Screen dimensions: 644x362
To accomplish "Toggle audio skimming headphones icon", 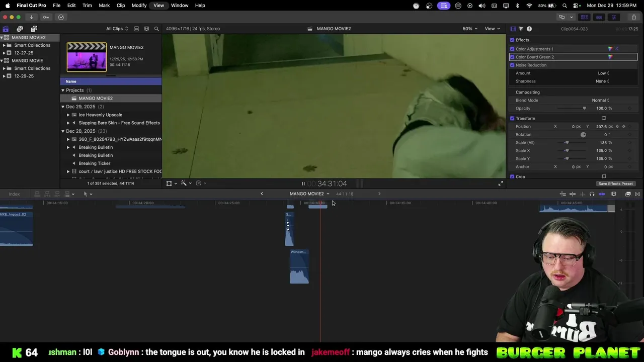I will click(x=592, y=194).
